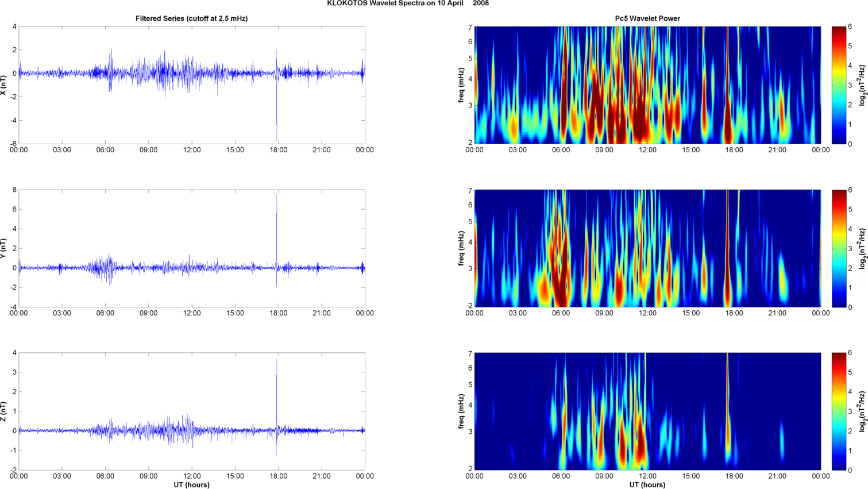Click the 'X (nT)' axis label
868x489 pixels.
(x=4, y=85)
